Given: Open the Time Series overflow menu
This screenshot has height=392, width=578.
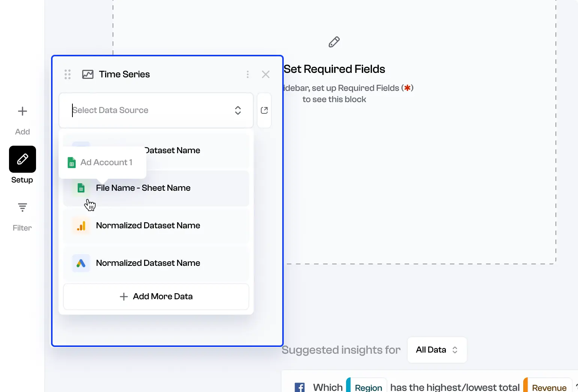Looking at the screenshot, I should coord(248,74).
